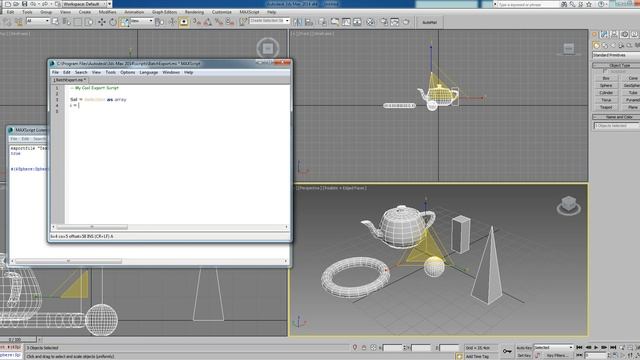Open the Tools menu in MAXScript editor
Image resolution: width=640 pixels, height=360 pixels.
pyautogui.click(x=111, y=72)
